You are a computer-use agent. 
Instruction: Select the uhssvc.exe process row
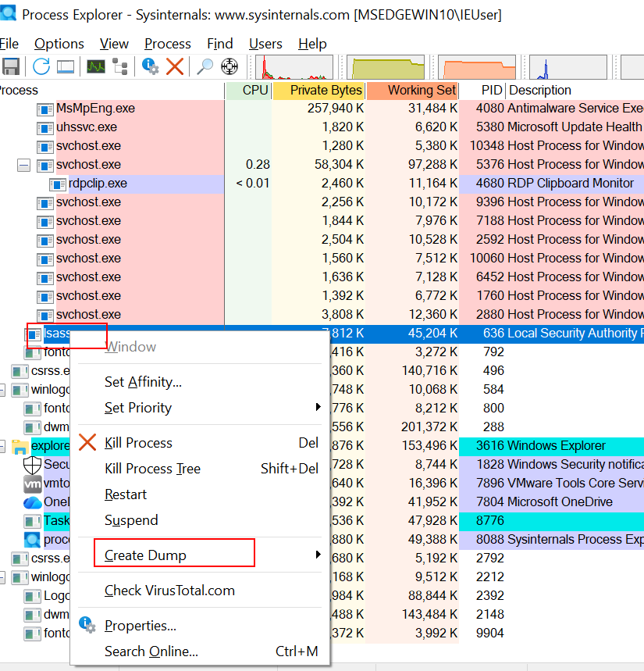click(x=322, y=127)
